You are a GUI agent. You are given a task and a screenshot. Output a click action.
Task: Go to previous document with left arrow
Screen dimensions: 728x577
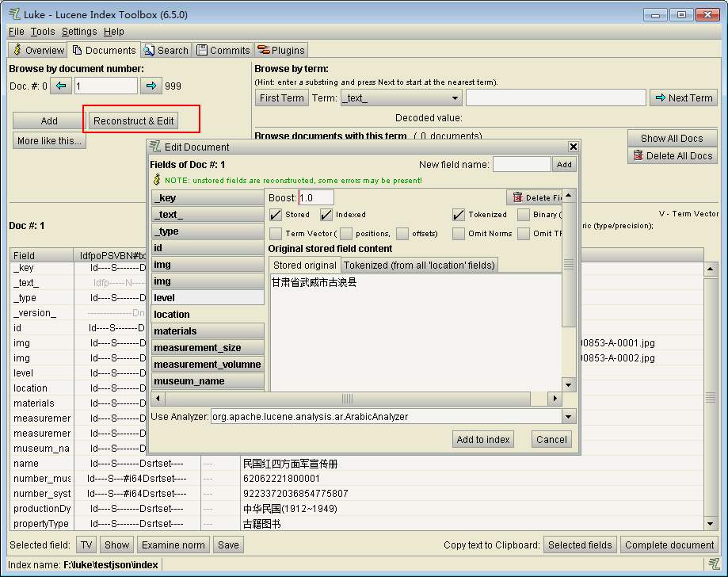tap(61, 86)
